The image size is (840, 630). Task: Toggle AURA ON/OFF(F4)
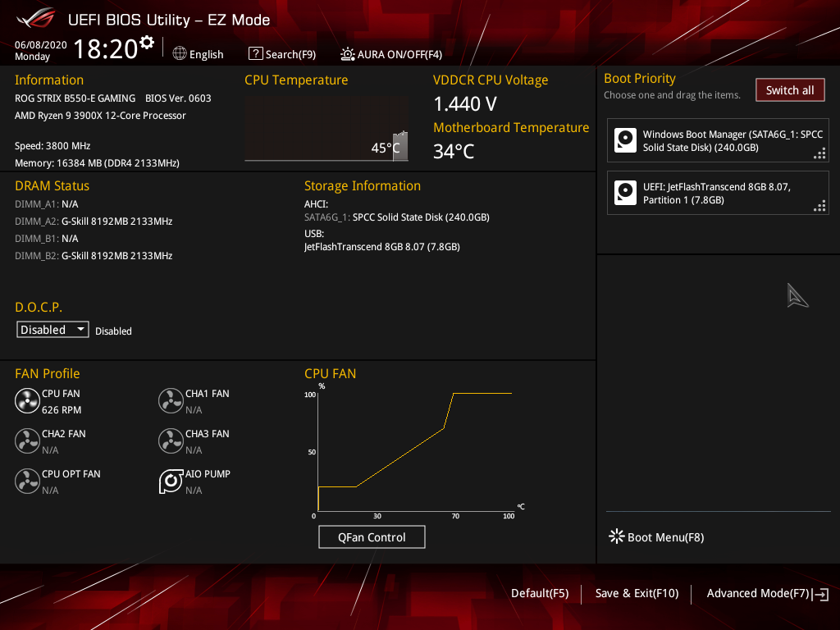click(399, 54)
